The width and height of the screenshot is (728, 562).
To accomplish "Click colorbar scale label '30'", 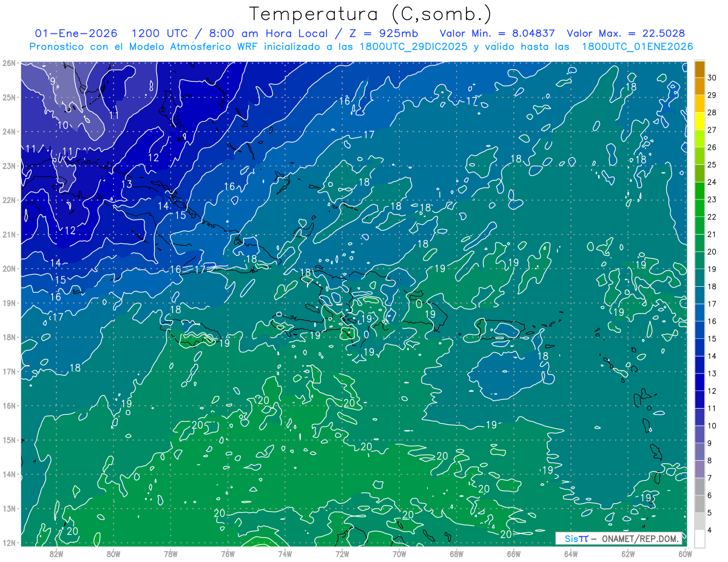I will point(712,78).
